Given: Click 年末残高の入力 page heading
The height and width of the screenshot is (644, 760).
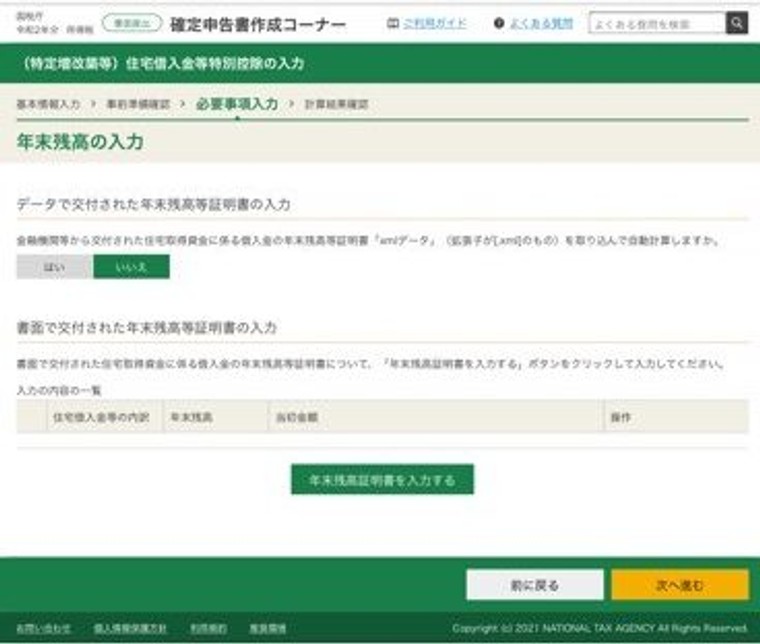Looking at the screenshot, I should click(x=80, y=142).
